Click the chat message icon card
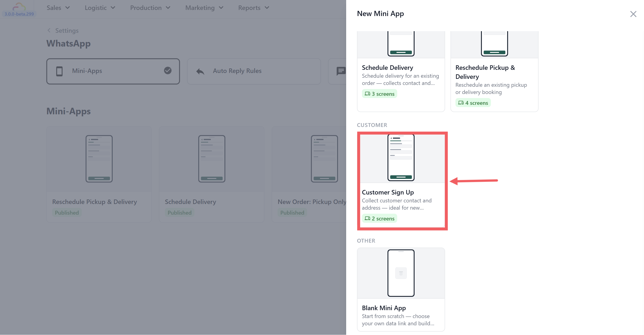644x335 pixels. 341,71
